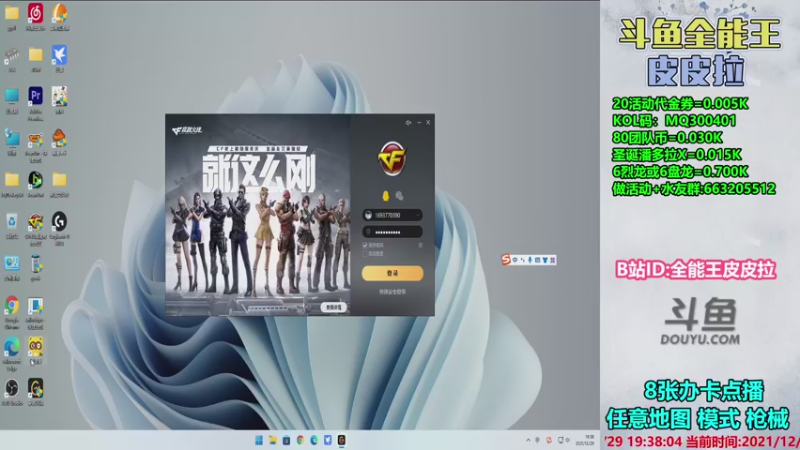
Task: Open Logitech G HUB desktop shortcut
Action: pyautogui.click(x=59, y=222)
